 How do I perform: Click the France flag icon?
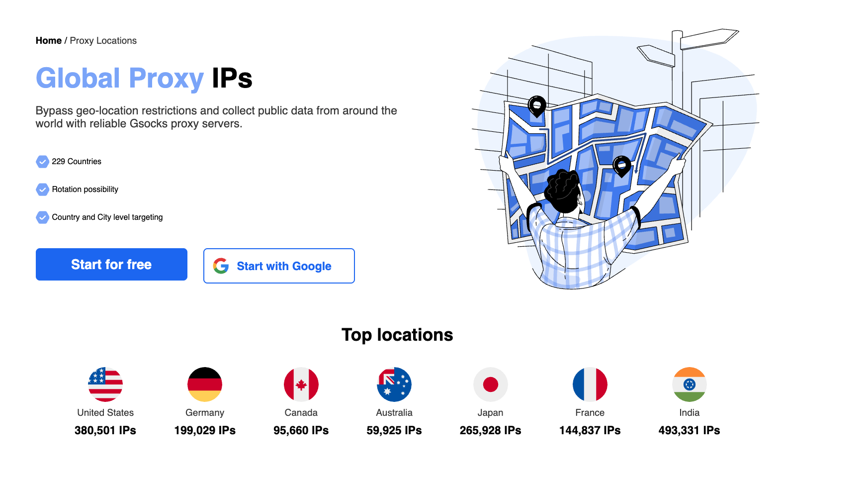coord(590,384)
